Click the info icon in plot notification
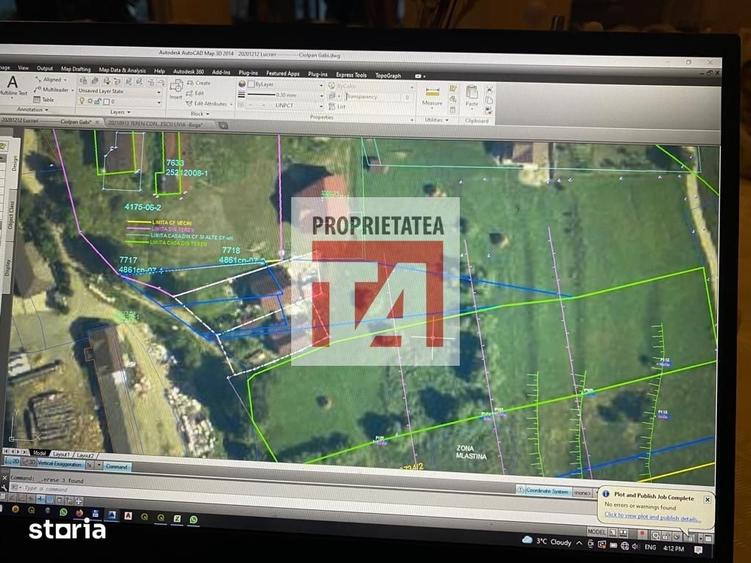 click(606, 494)
